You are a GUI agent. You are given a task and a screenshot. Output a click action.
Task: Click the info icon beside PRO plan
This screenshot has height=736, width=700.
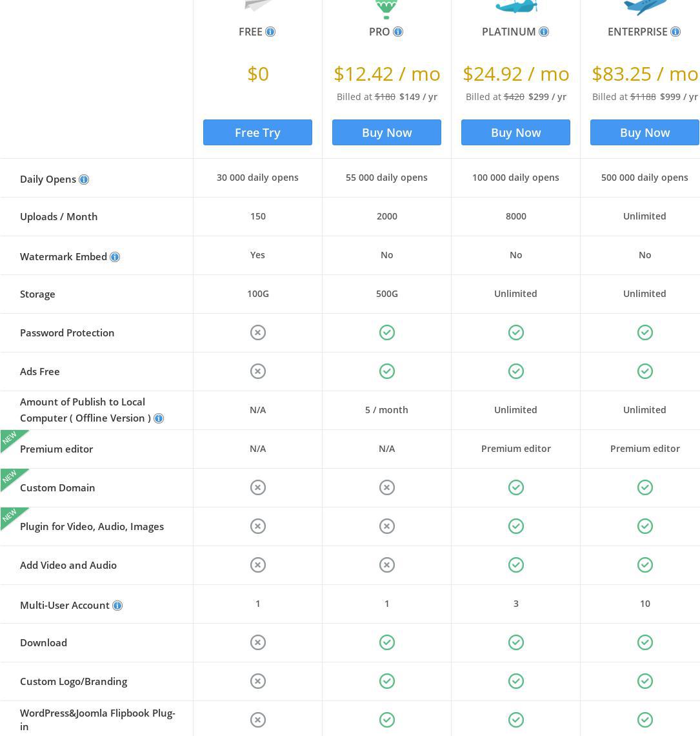click(398, 32)
